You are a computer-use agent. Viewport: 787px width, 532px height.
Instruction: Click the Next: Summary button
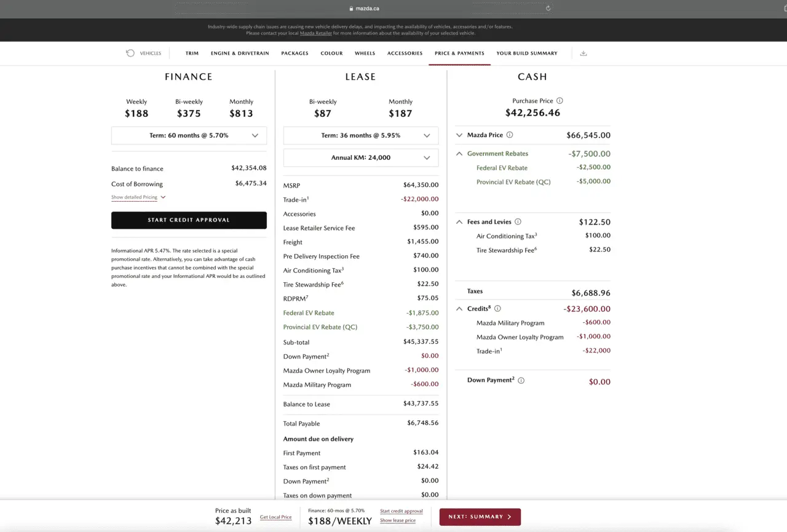pos(480,517)
